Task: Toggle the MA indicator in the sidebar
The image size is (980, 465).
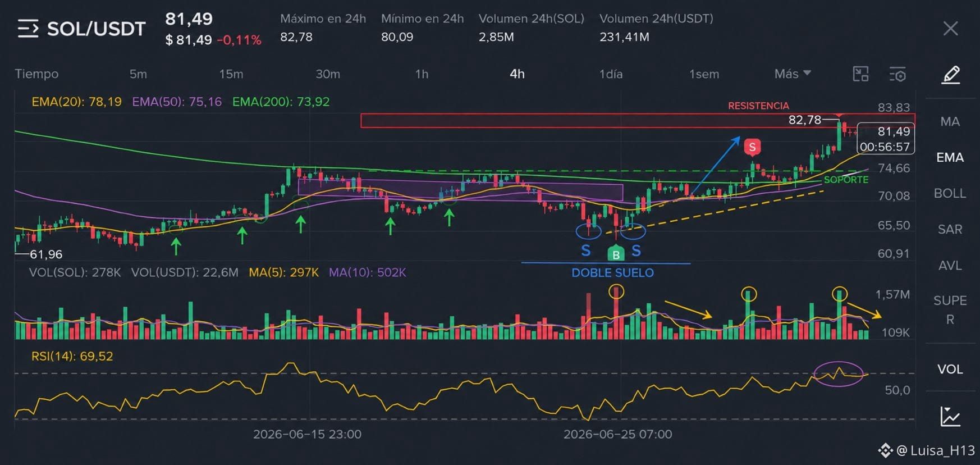Action: [950, 121]
